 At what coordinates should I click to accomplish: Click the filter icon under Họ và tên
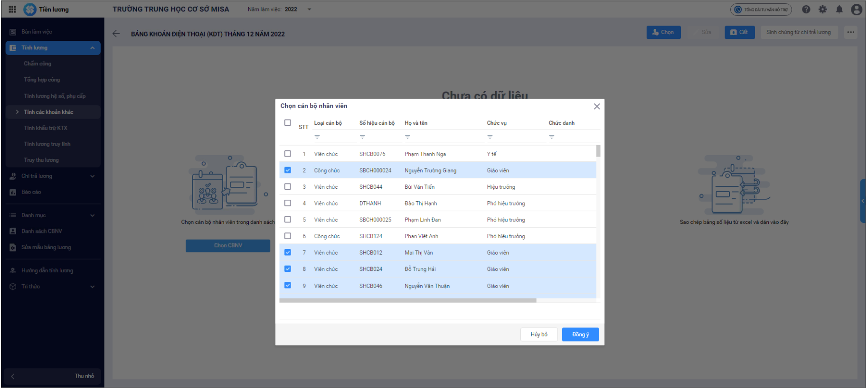[x=407, y=137]
